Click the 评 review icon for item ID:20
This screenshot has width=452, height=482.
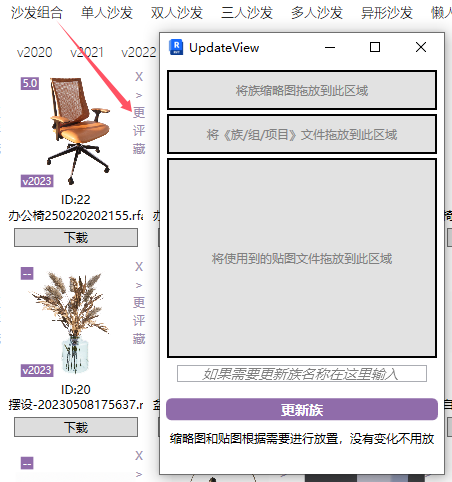click(139, 321)
